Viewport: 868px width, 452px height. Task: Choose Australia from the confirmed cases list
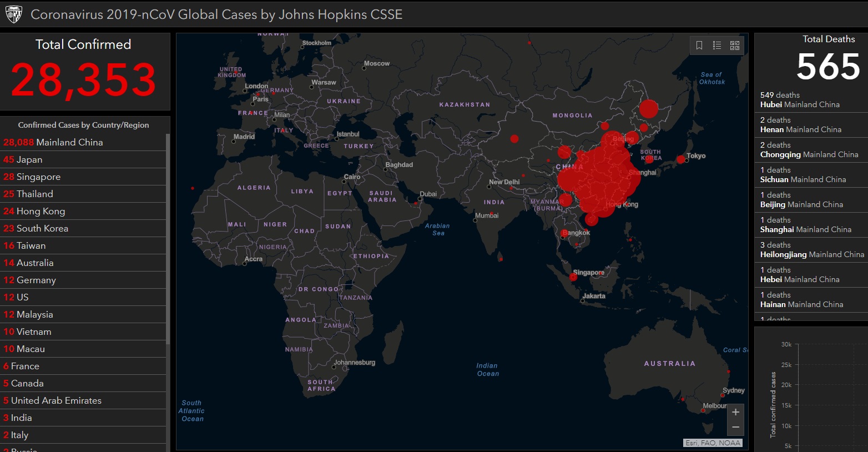pos(29,263)
